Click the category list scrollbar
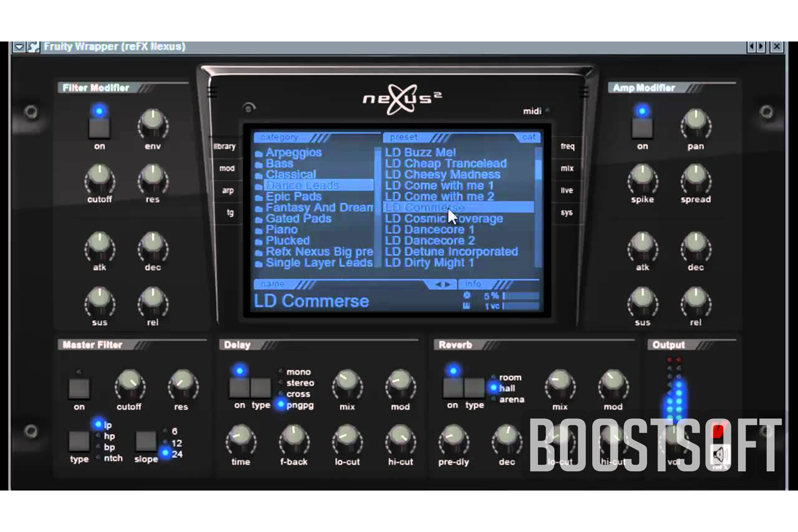 378,207
